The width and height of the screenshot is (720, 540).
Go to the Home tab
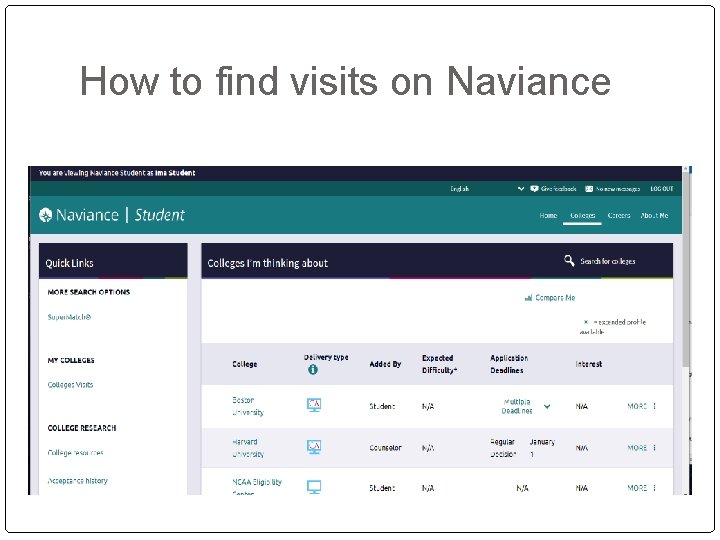tap(548, 215)
